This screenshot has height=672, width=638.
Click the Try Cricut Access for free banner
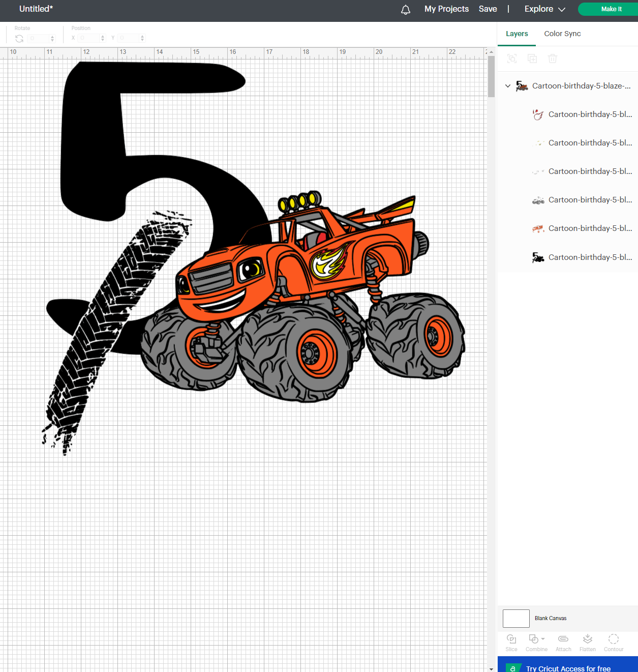point(568,667)
